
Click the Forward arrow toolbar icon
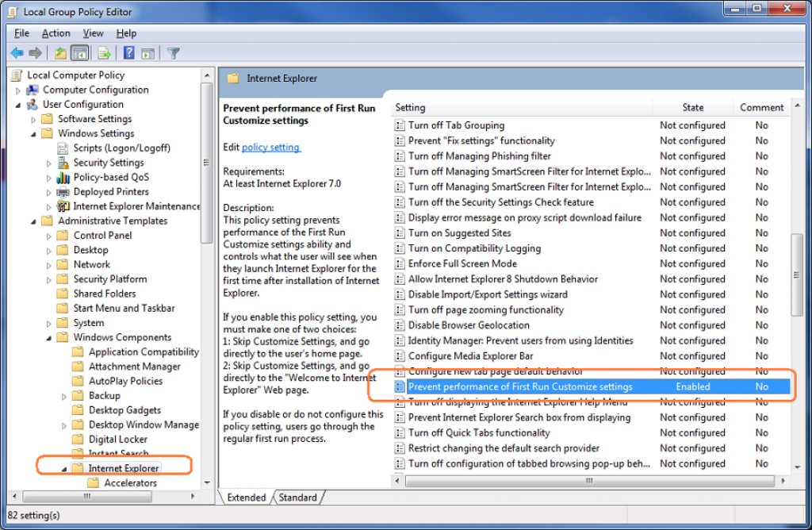[35, 53]
